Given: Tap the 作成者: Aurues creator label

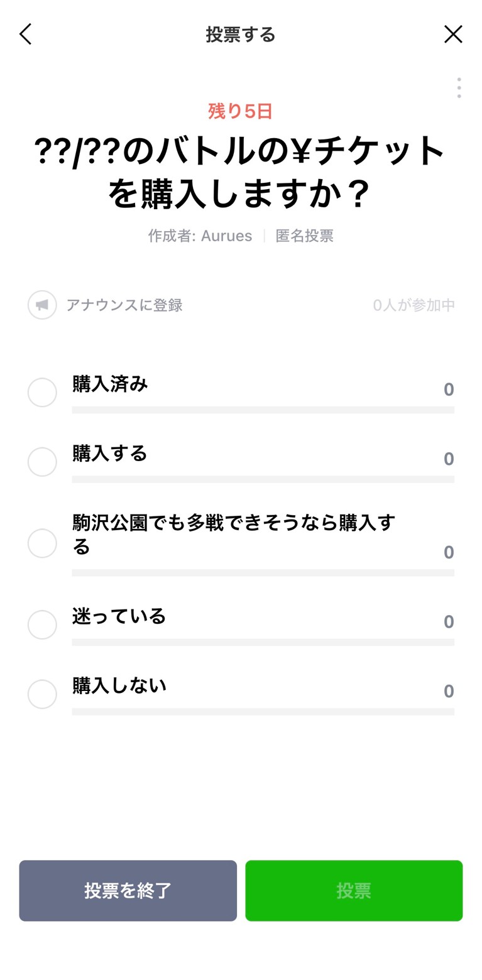Looking at the screenshot, I should (200, 236).
